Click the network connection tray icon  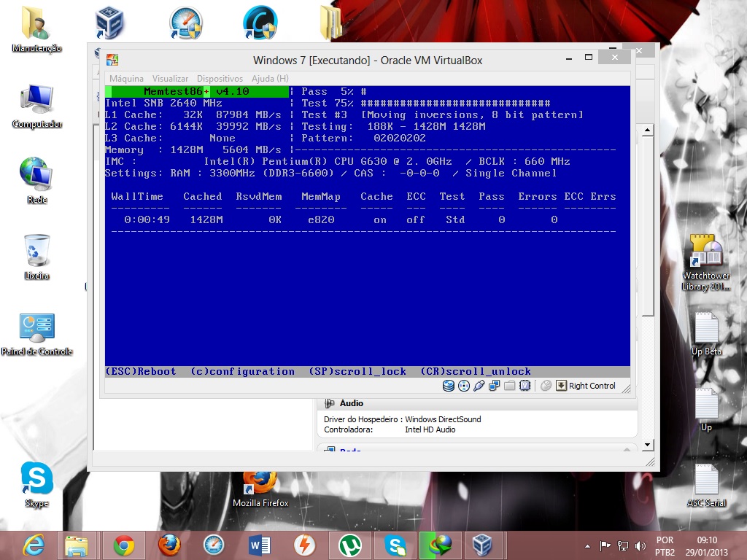point(623,546)
